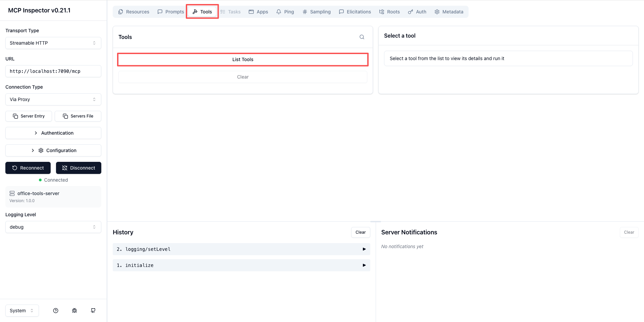Click the List Tools button
The image size is (644, 322).
click(x=243, y=59)
